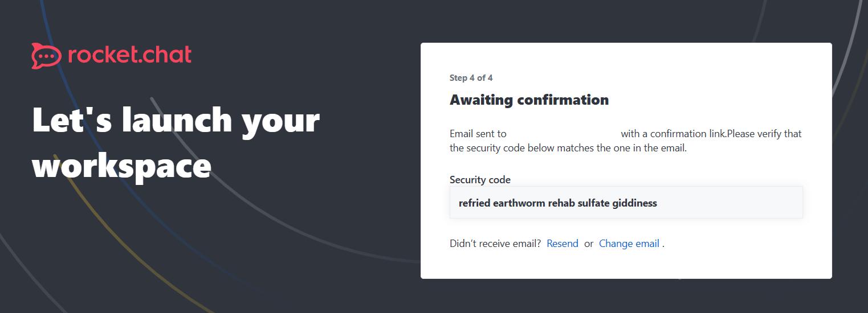This screenshot has width=868, height=313.
Task: Click the word 'refried' in security code
Action: tap(474, 203)
